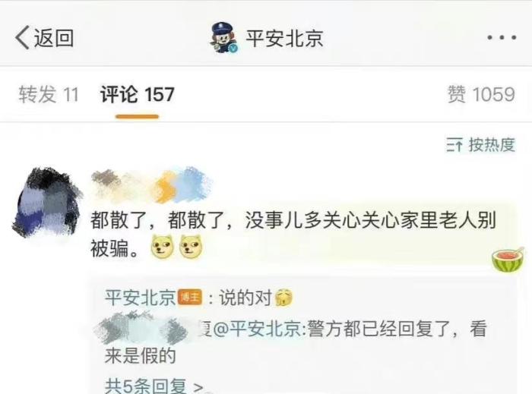The height and width of the screenshot is (394, 532).
Task: Tap the back arrow icon
Action: (22, 38)
